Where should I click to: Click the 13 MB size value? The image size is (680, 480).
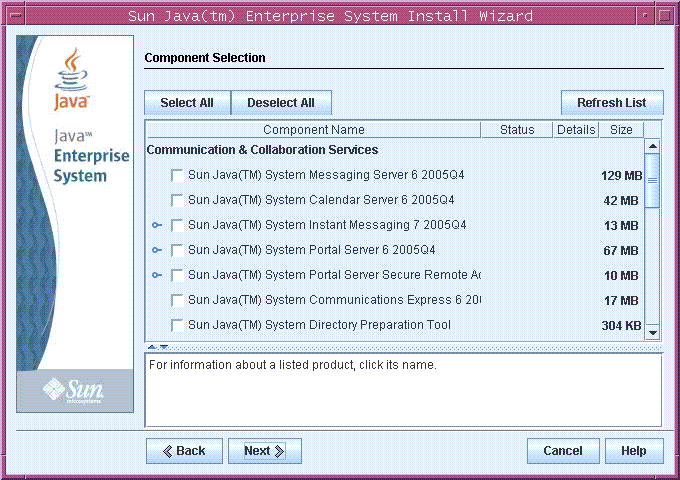pyautogui.click(x=621, y=226)
